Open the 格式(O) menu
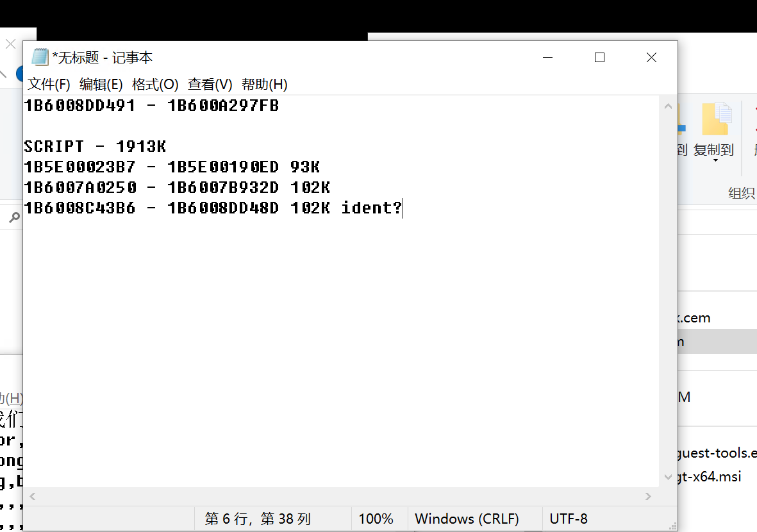 coord(154,84)
